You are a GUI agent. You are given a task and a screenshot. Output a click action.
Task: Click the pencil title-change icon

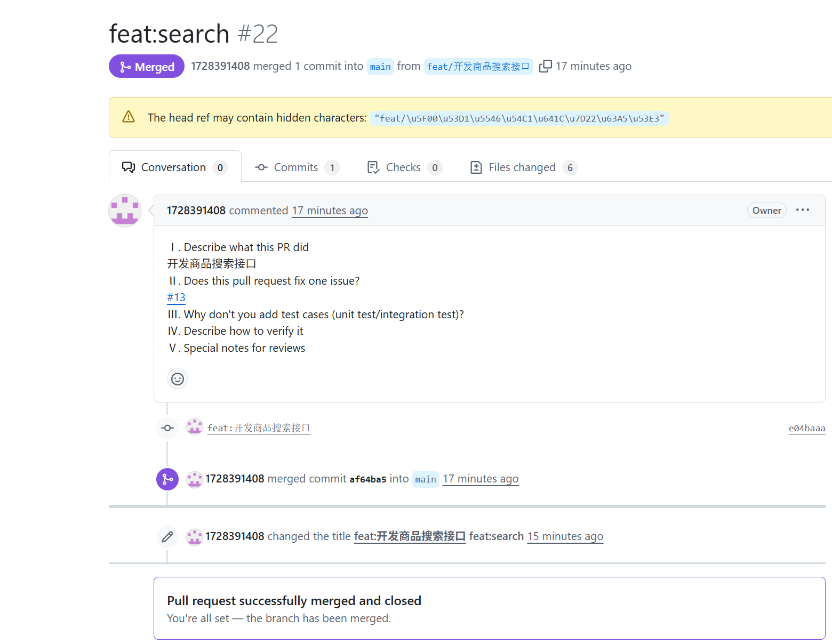[x=167, y=536]
